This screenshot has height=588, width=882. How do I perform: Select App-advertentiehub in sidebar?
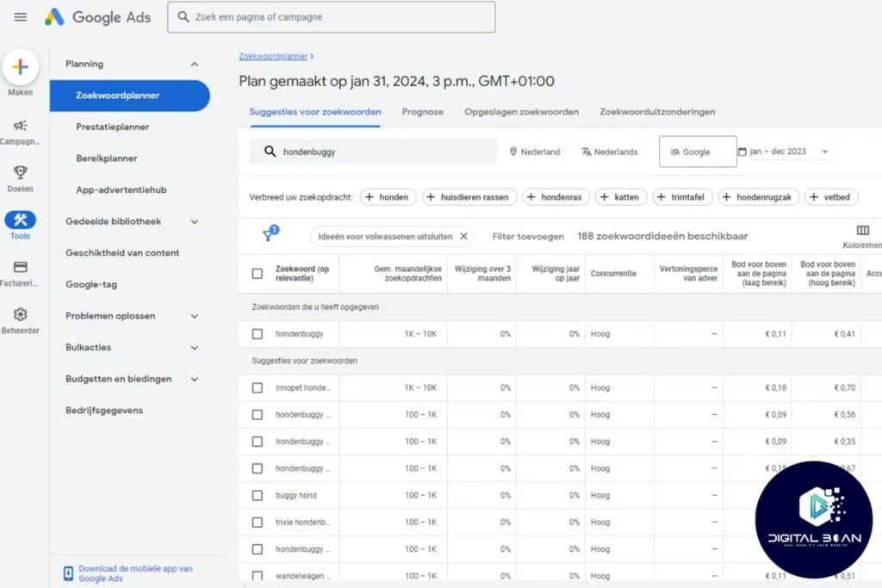121,190
